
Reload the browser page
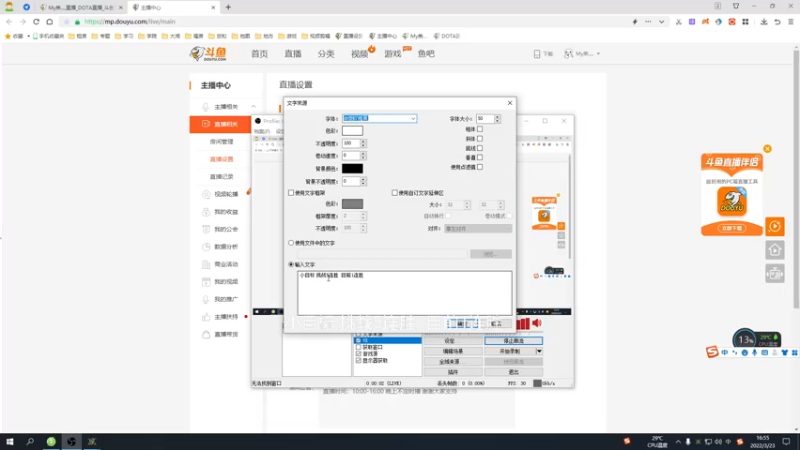click(36, 21)
